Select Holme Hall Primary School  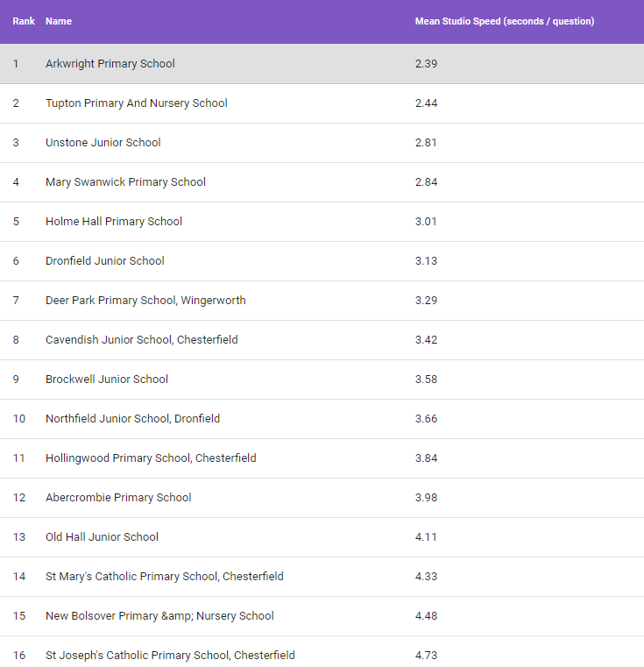114,222
